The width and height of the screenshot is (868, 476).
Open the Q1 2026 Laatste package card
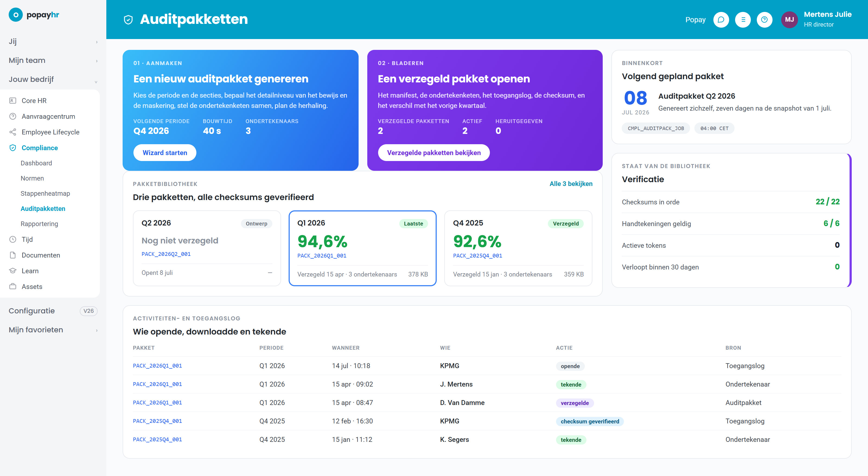[x=363, y=248]
